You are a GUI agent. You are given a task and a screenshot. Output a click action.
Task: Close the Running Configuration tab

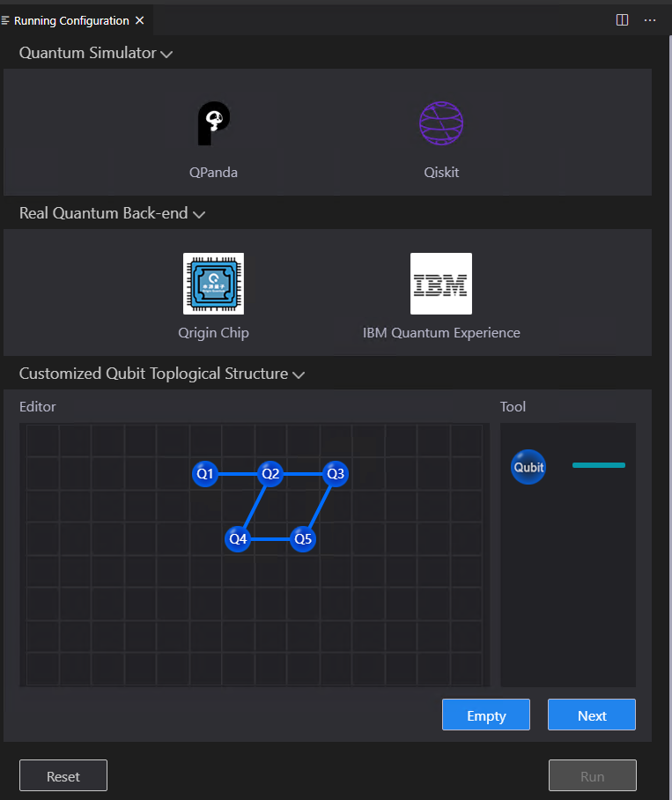pos(140,20)
